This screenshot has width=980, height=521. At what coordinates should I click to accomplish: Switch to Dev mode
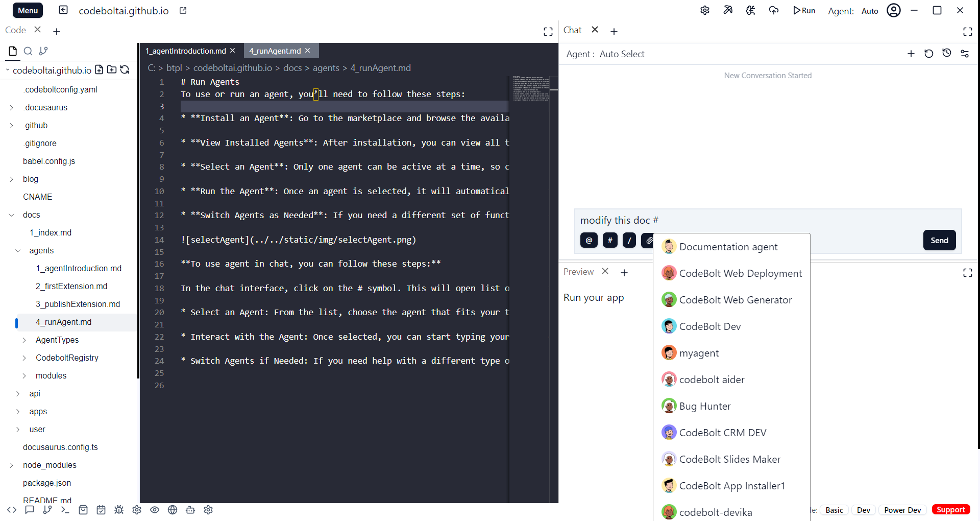(864, 510)
